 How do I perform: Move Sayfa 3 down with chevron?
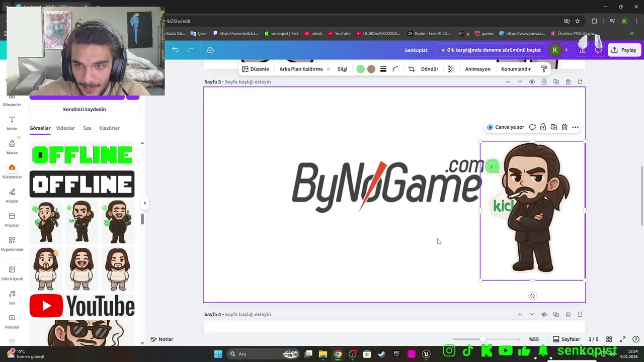coord(520,81)
